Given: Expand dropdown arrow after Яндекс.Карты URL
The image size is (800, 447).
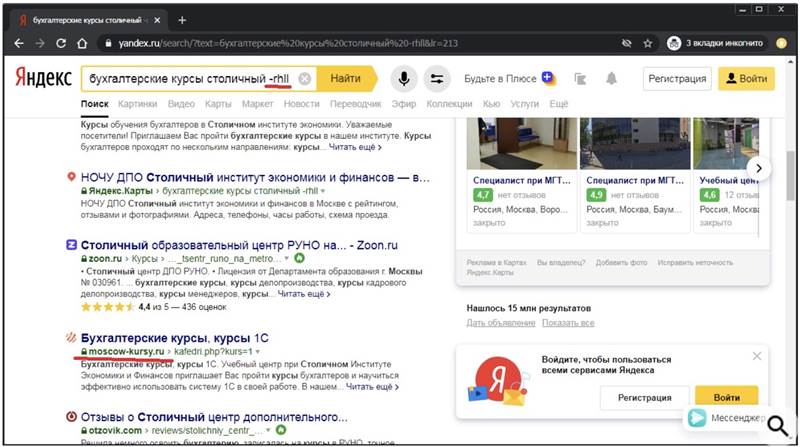Looking at the screenshot, I should click(322, 191).
